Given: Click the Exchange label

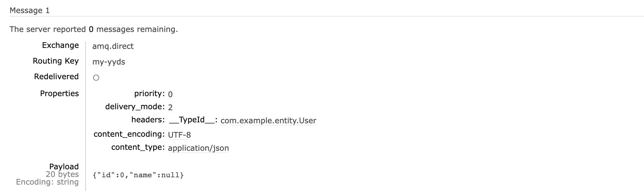Looking at the screenshot, I should (60, 45).
